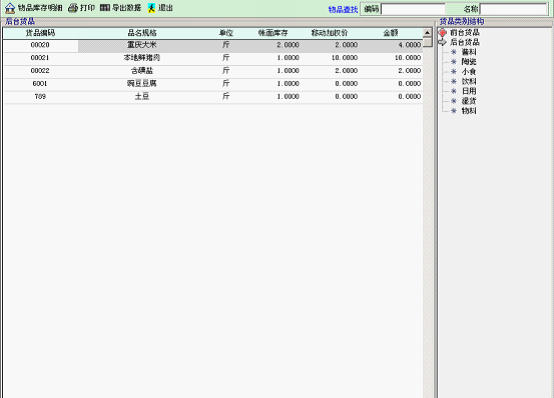Viewport: 554px width, 398px height.
Task: Click the 斤 unit cell in 重庆大米 row
Action: 226,45
